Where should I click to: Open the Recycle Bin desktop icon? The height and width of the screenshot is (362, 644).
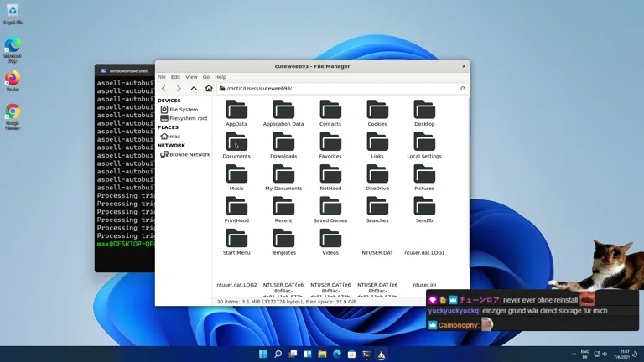pyautogui.click(x=13, y=14)
